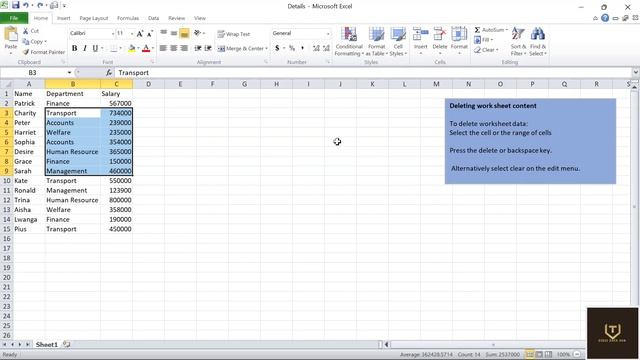Open Find & Select menu

(538, 42)
